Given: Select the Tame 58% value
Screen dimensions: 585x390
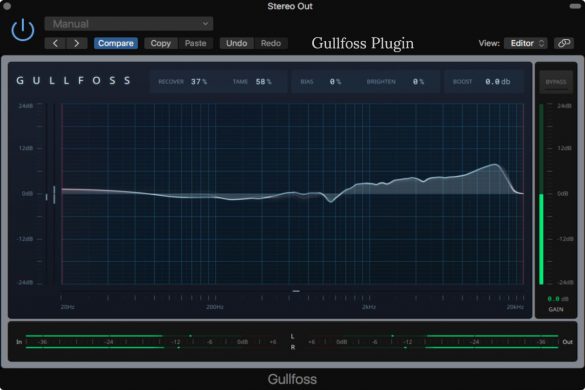Looking at the screenshot, I should pos(263,82).
